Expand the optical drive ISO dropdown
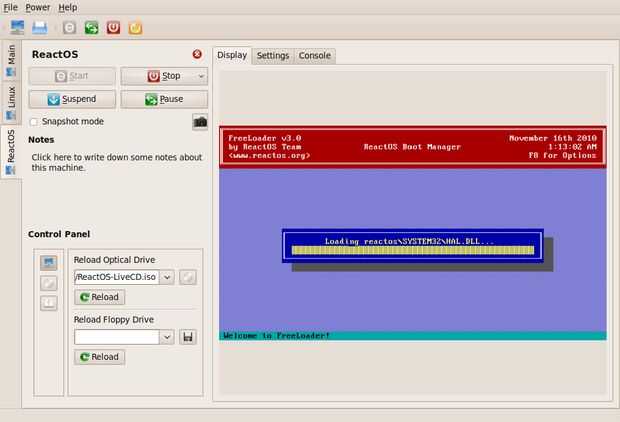This screenshot has width=620, height=422. coord(167,277)
